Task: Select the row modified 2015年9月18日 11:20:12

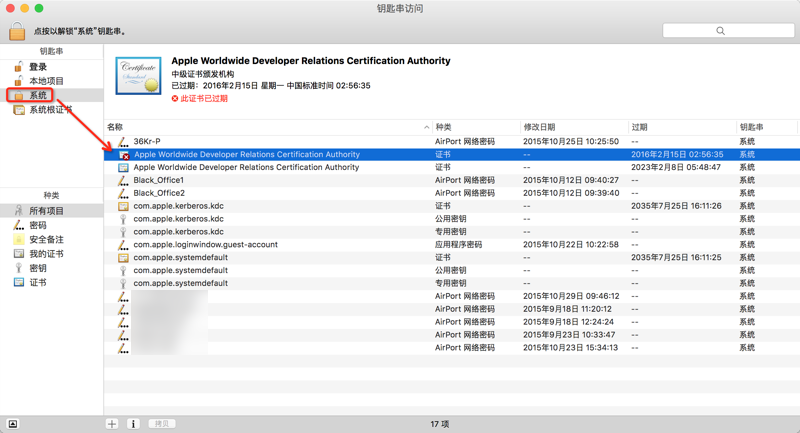Action: 452,309
